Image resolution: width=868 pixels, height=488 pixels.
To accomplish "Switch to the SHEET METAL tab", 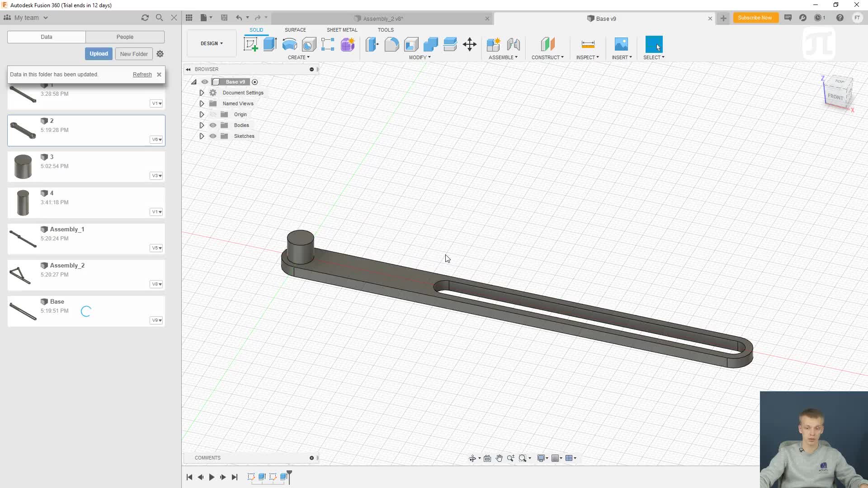I will 342,30.
